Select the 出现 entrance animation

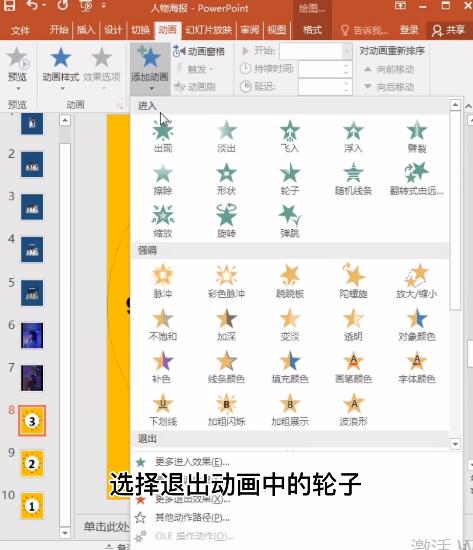pos(163,136)
